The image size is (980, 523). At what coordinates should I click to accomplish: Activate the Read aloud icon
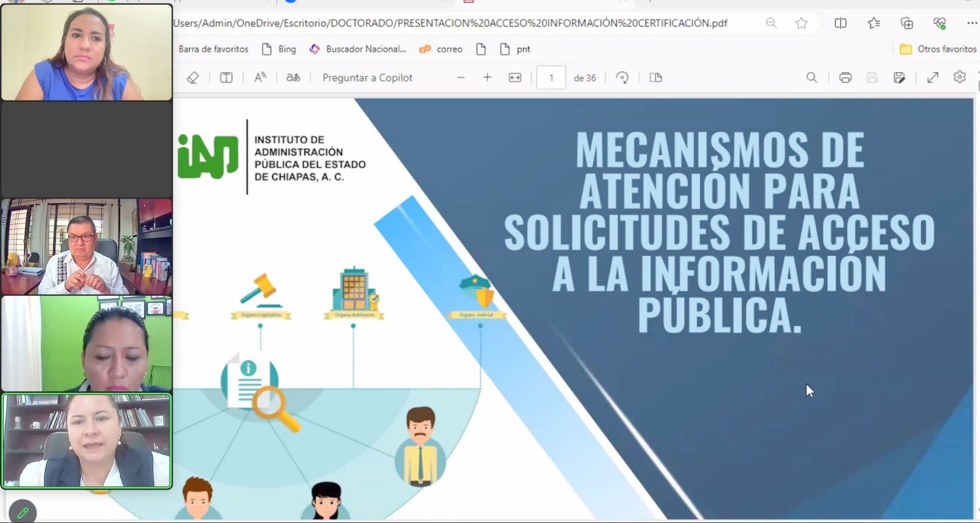tap(260, 78)
